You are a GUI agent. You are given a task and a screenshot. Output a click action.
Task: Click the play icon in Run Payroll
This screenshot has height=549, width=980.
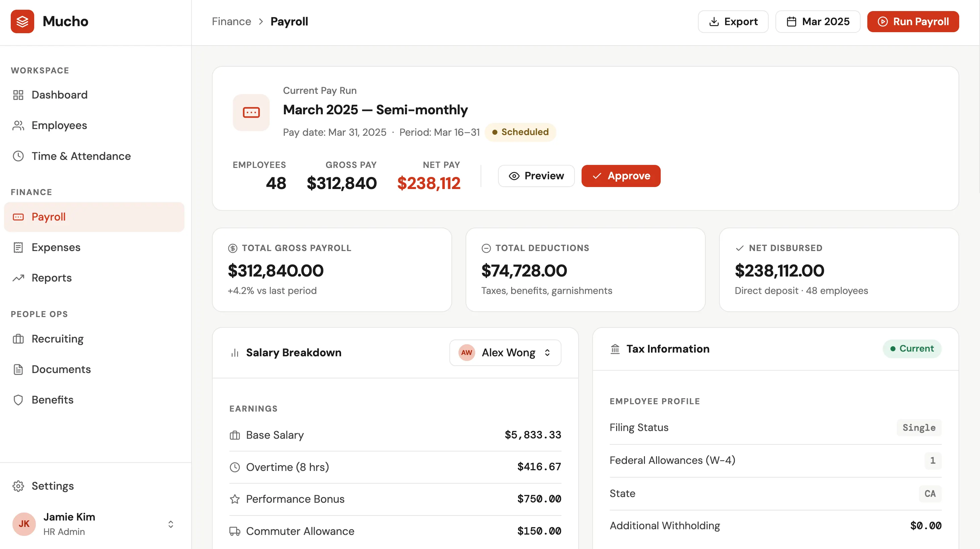click(883, 22)
